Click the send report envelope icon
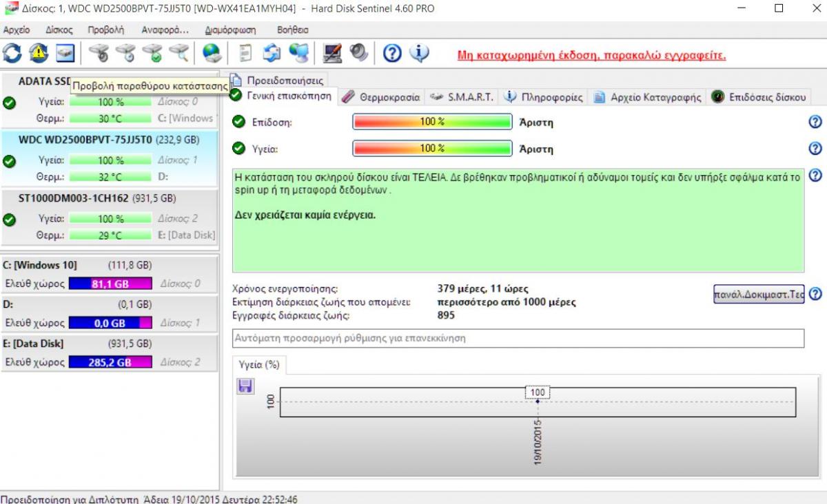 (x=272, y=52)
